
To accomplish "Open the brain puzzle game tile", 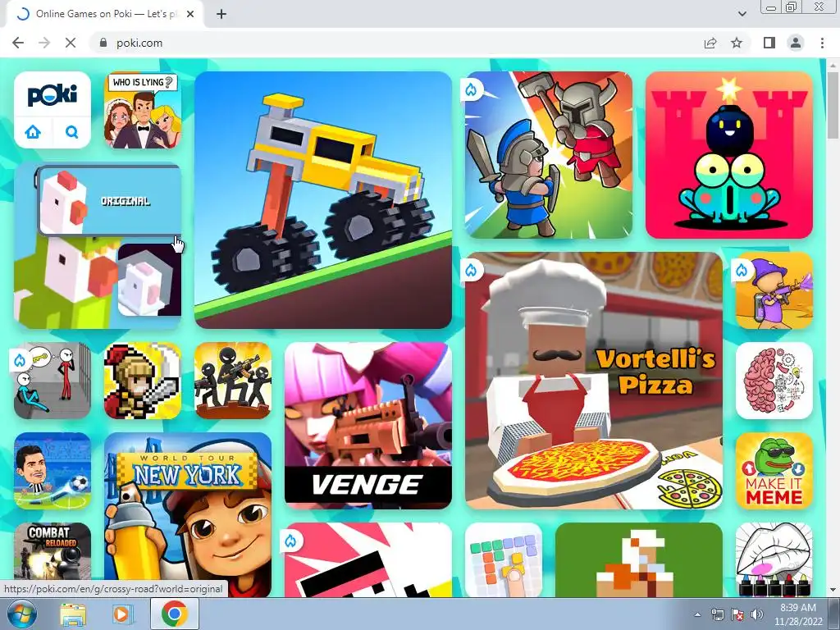I will pyautogui.click(x=774, y=381).
